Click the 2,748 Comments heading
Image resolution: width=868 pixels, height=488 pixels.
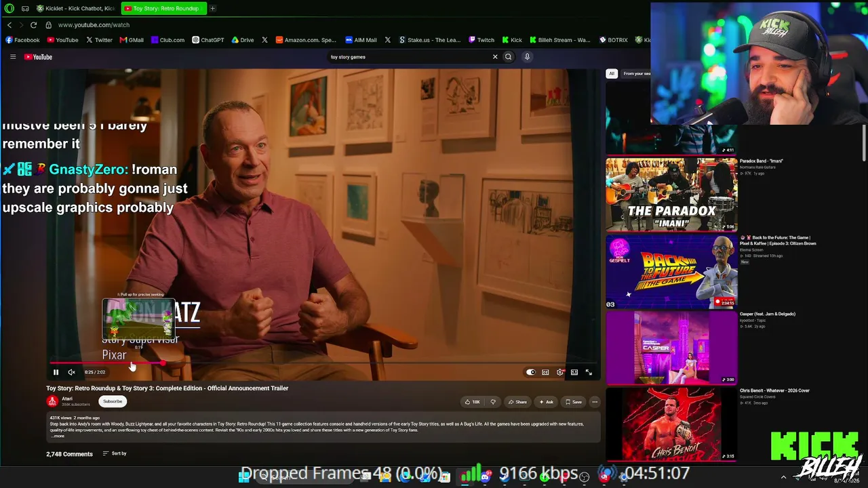click(69, 454)
